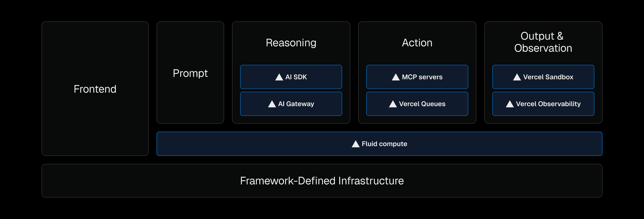Image resolution: width=644 pixels, height=219 pixels.
Task: Click the triangle logo beside Fluid compute
Action: click(356, 144)
